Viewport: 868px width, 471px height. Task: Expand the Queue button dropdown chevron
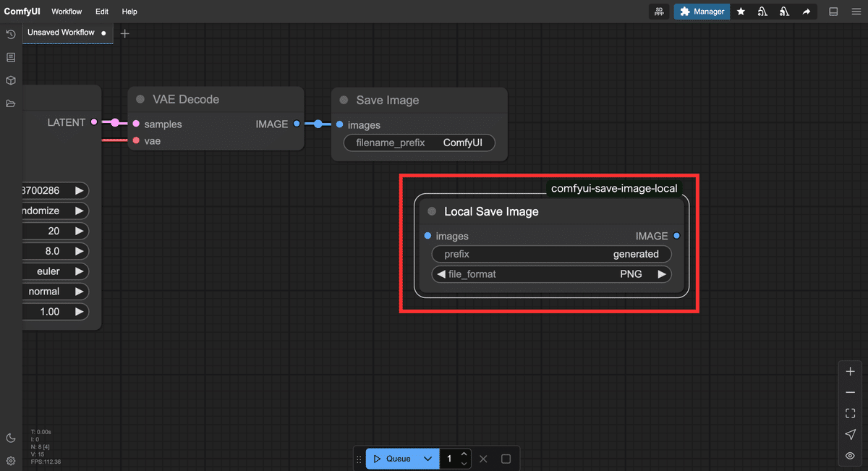coord(428,459)
